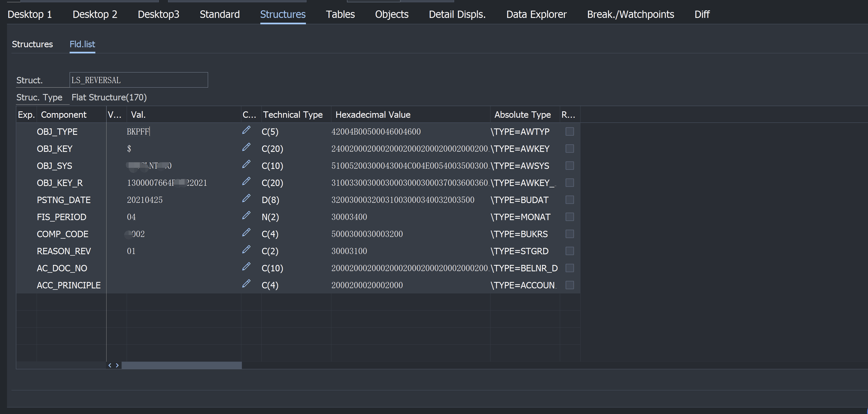Select the Fld.list sub-tab
Screen dimensions: 868x414
(82, 44)
